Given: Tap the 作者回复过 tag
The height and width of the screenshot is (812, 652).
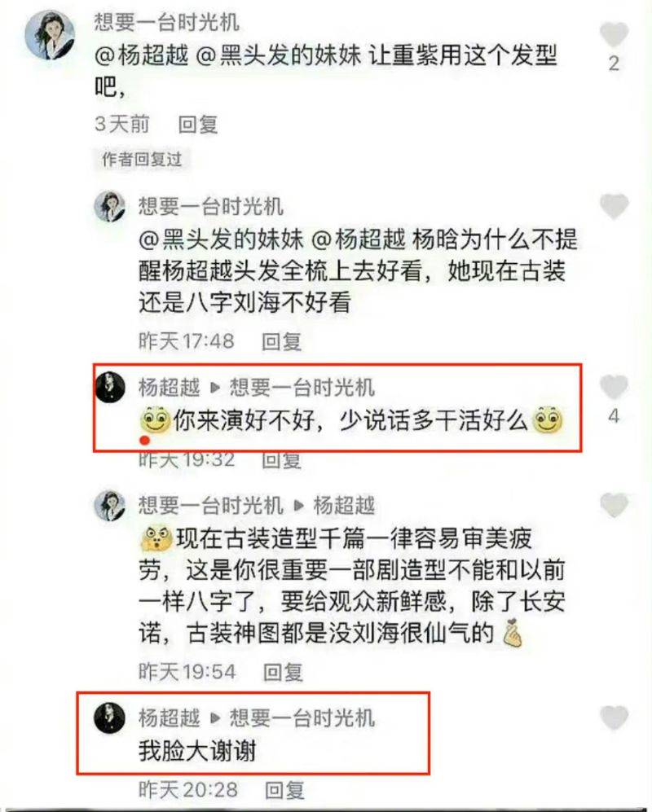Looking at the screenshot, I should 142,159.
